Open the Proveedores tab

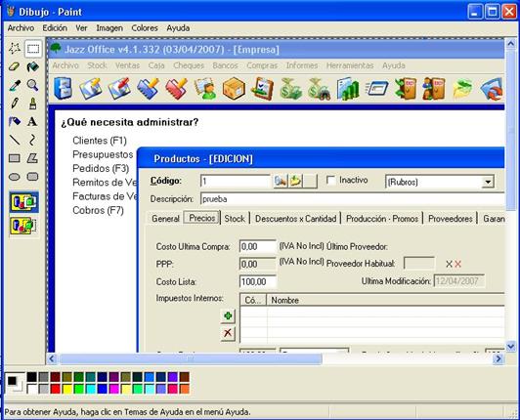[451, 219]
